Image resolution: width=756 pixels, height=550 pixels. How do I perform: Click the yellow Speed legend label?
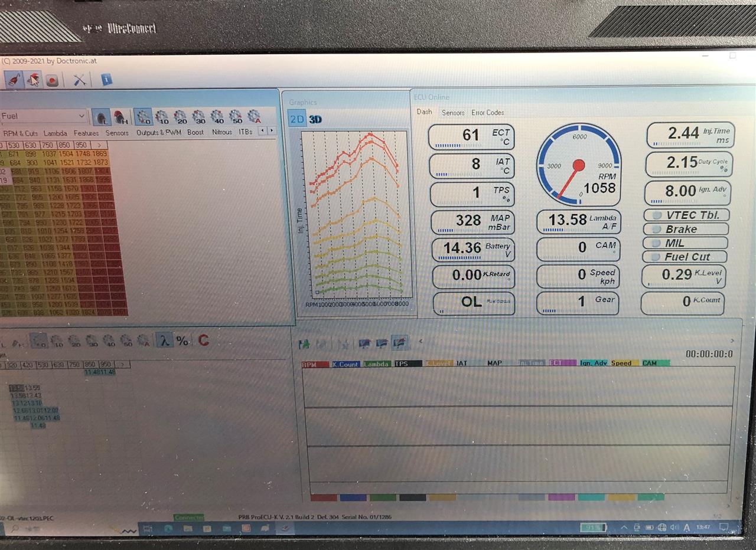click(624, 363)
